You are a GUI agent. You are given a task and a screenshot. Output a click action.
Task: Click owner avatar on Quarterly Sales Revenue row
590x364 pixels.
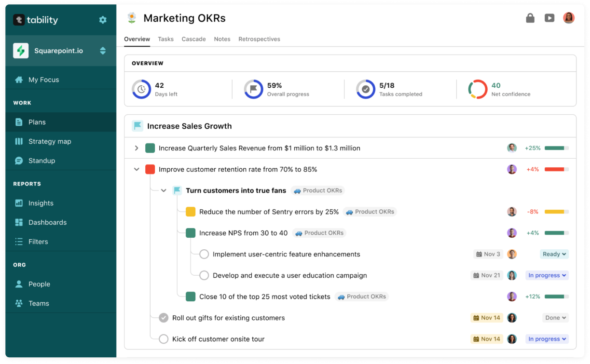coord(512,148)
